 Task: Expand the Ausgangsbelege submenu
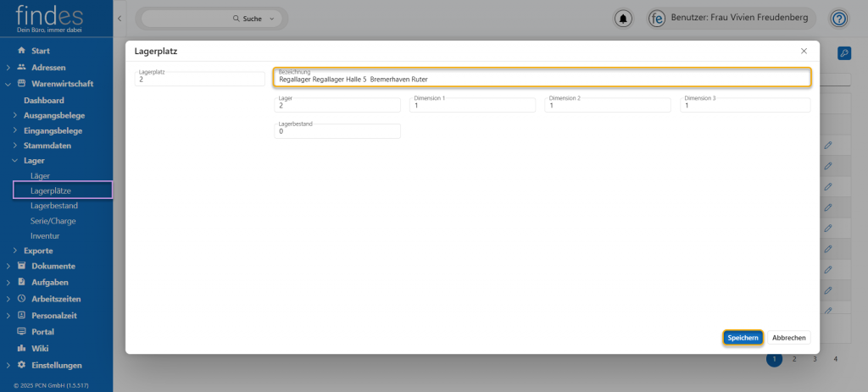coord(14,115)
